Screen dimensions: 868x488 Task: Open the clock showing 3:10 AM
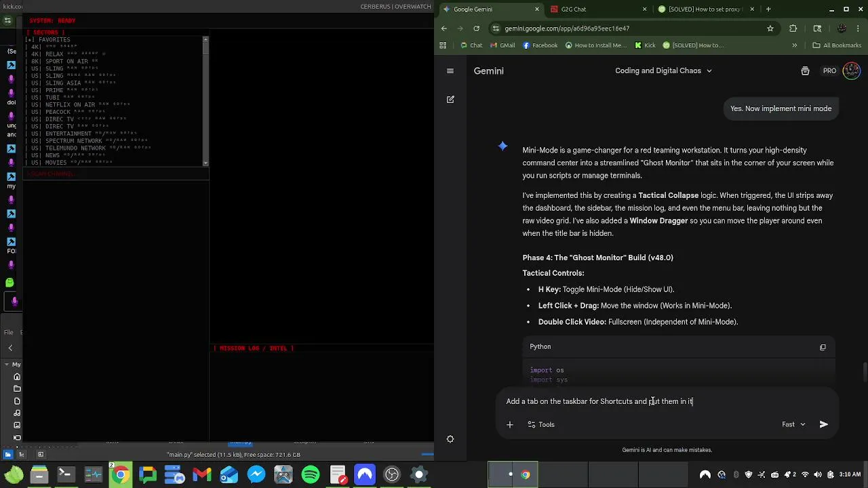[x=850, y=474]
